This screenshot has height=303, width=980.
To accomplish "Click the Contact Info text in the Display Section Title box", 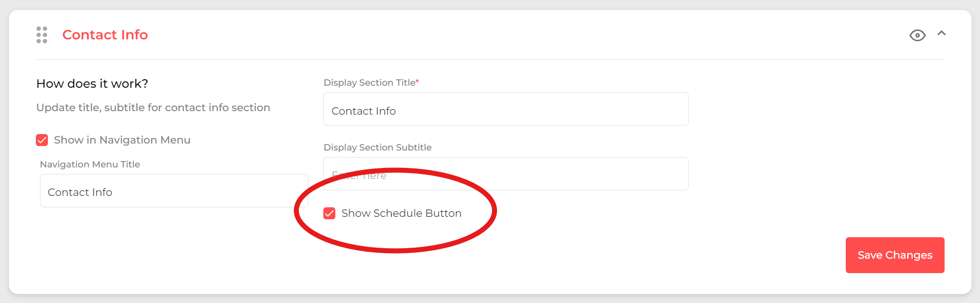I will pos(363,111).
